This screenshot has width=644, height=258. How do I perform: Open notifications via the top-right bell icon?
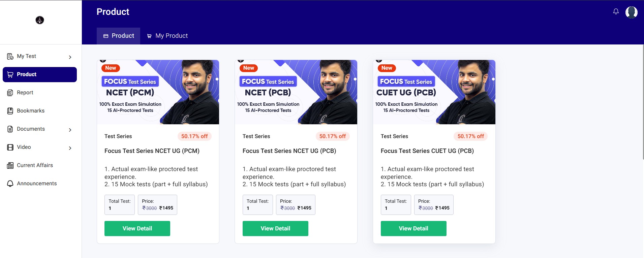[616, 11]
